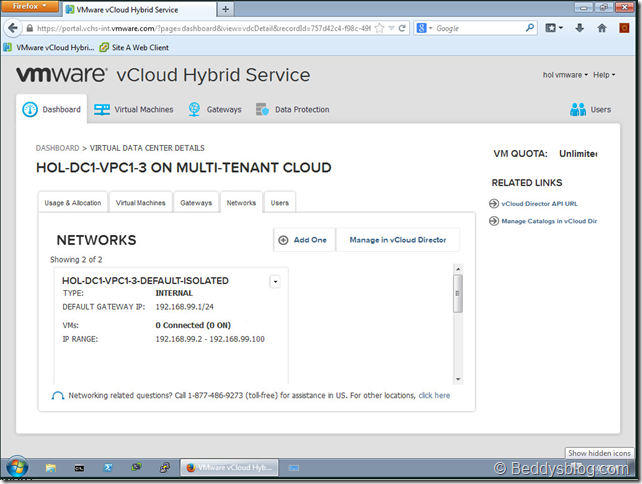
Task: Go to the Firefox home page icon
Action: click(601, 28)
